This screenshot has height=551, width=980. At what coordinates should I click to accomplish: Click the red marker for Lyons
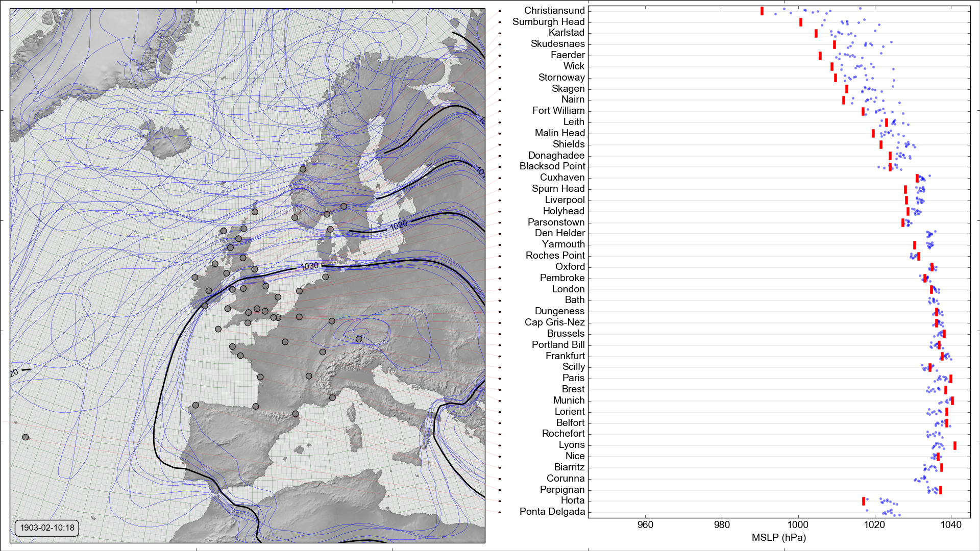click(x=954, y=445)
